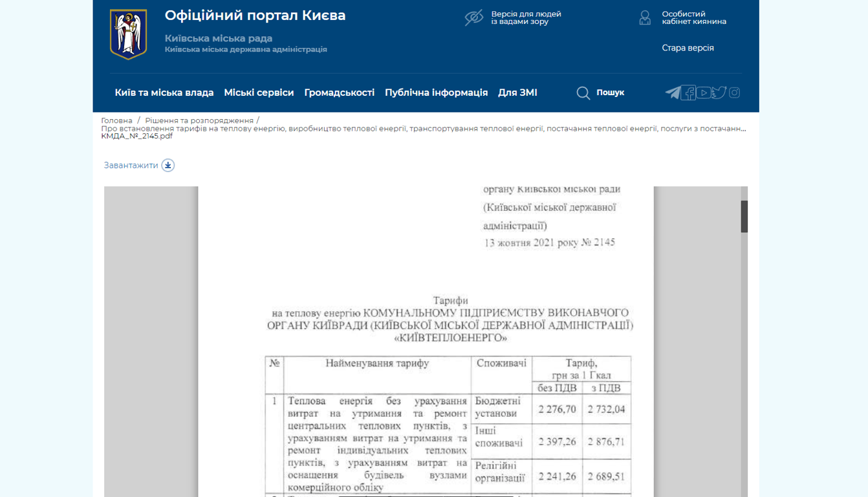Open the Для ЗМІ menu

point(517,93)
